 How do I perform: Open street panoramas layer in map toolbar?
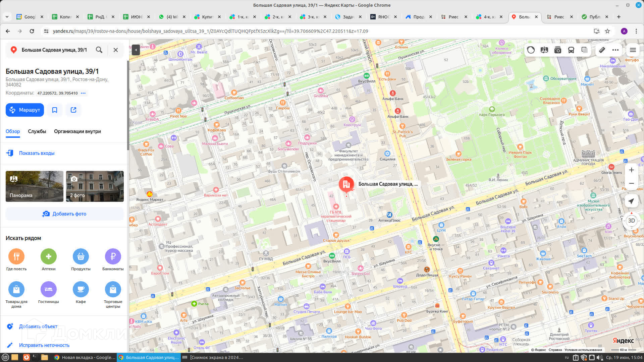544,50
